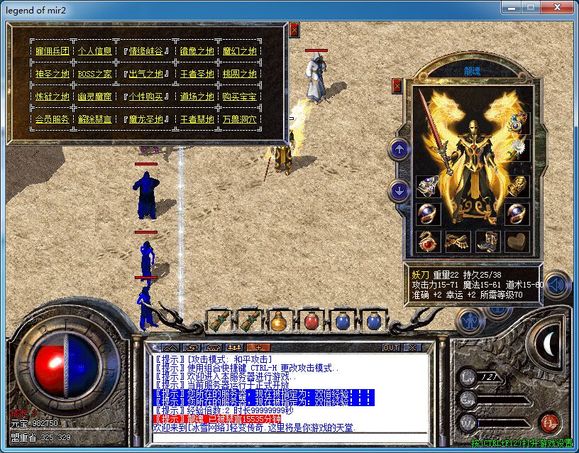
Task: Close the chat panel with X button
Action: (412, 347)
